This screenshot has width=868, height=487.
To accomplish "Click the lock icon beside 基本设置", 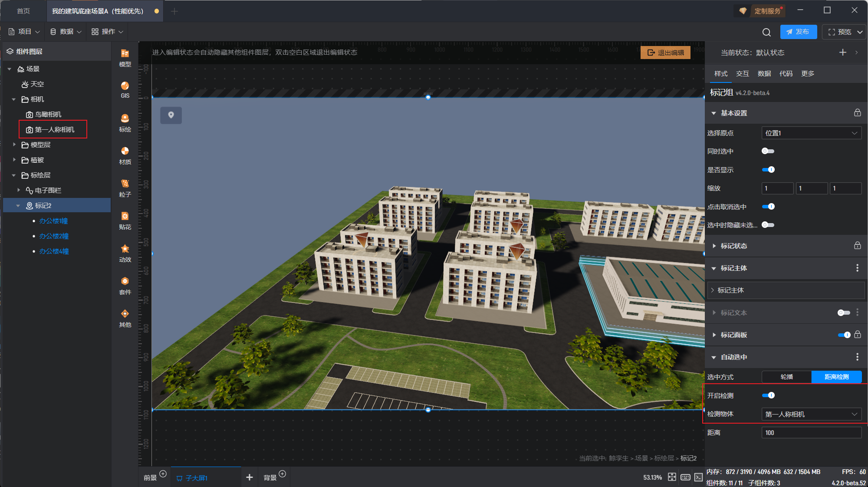I will [857, 113].
